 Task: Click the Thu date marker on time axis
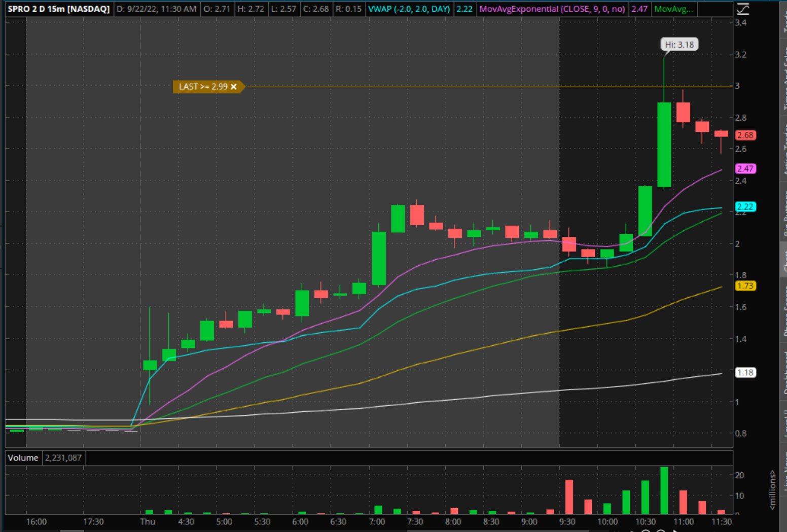(148, 521)
